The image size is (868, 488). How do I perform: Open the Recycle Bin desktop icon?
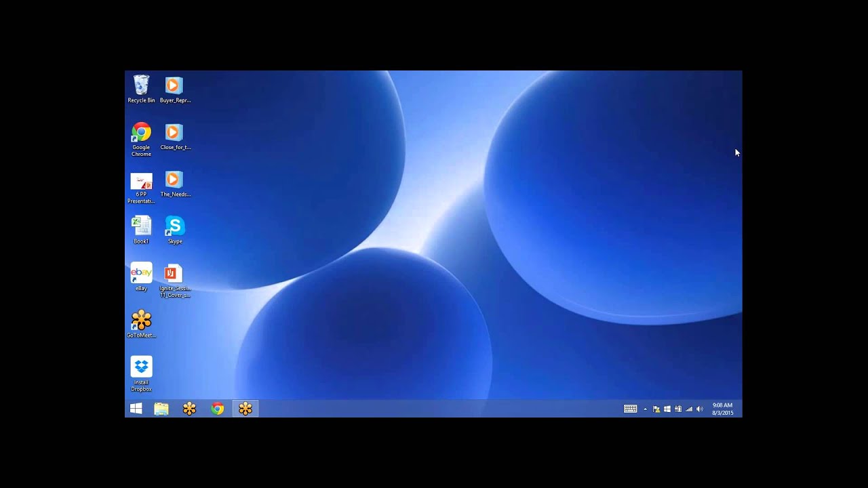point(141,89)
